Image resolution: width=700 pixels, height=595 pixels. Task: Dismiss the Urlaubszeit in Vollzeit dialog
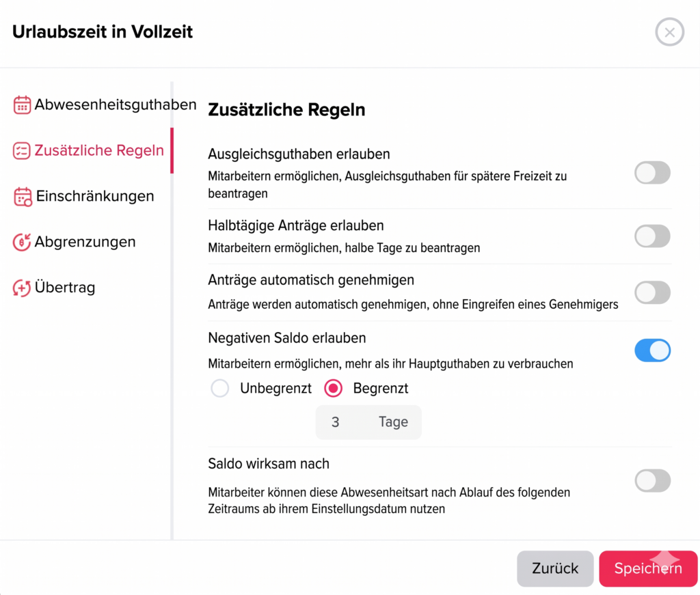tap(669, 31)
